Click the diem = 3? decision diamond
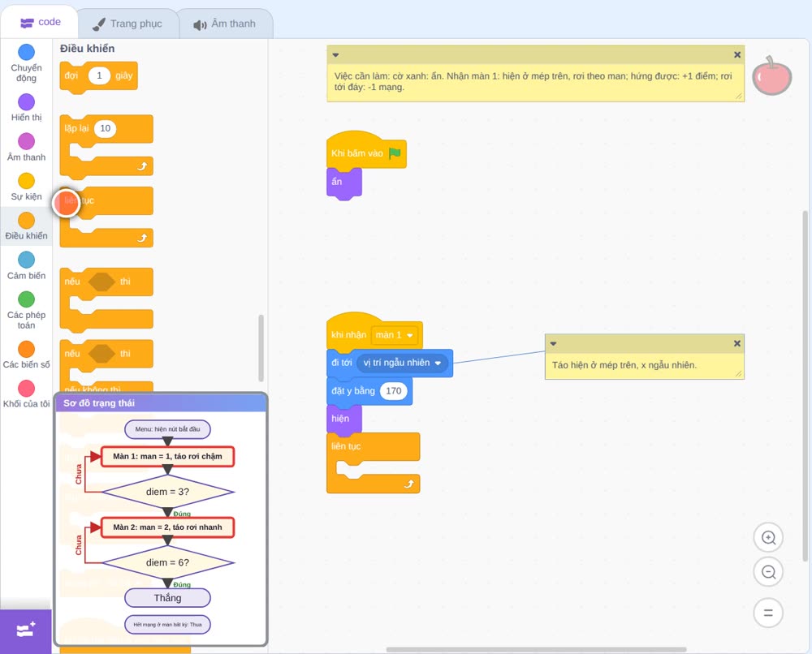 (168, 492)
